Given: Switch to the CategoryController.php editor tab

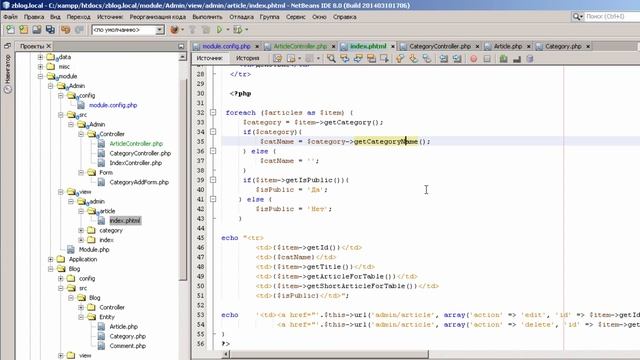Looking at the screenshot, I should pyautogui.click(x=440, y=46).
